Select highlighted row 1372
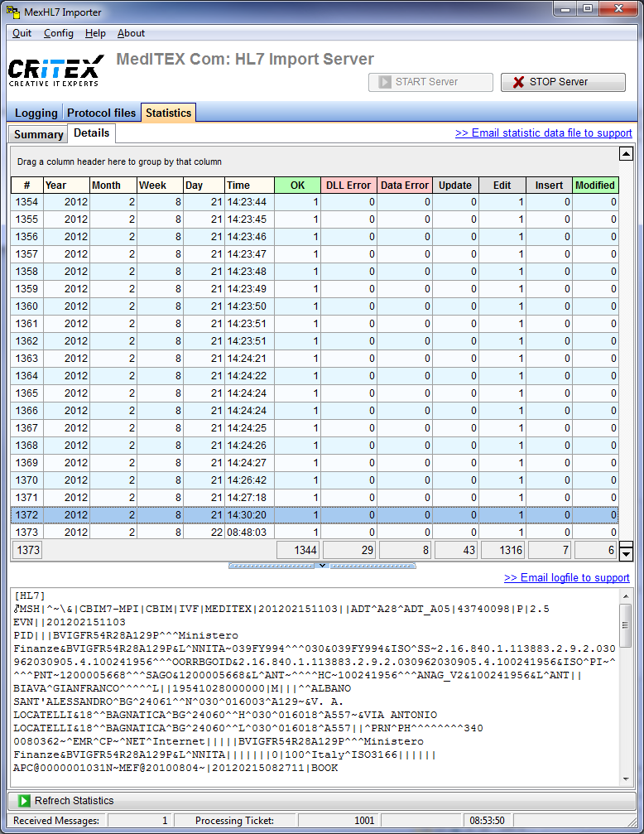 (315, 515)
